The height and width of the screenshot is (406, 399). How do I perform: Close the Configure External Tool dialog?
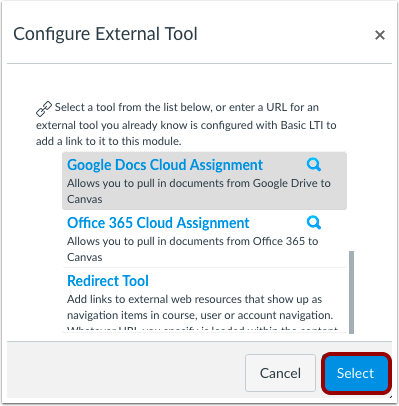pyautogui.click(x=380, y=35)
